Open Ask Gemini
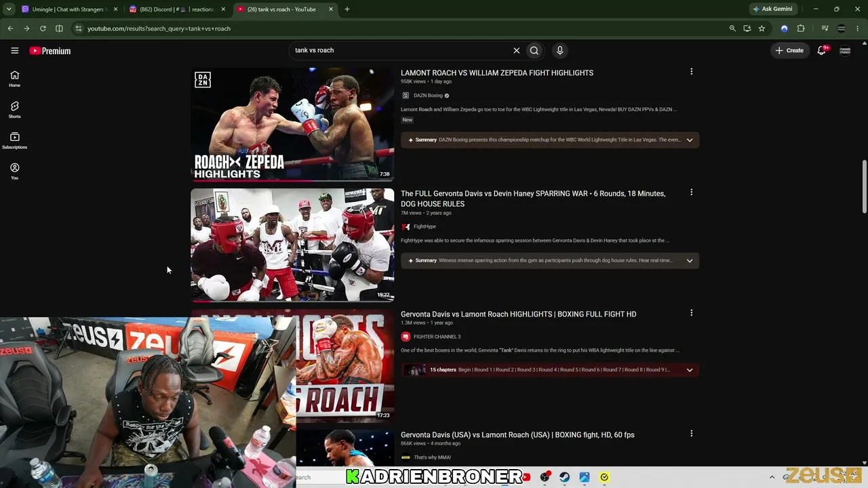 (772, 9)
